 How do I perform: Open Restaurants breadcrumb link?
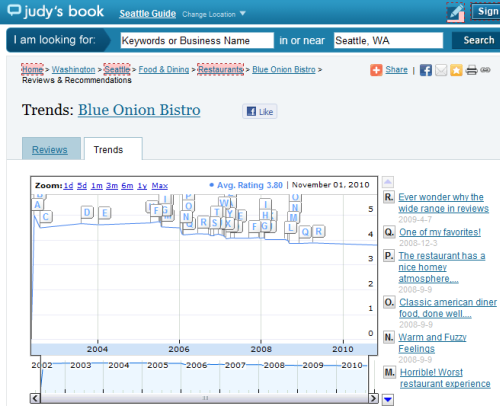click(x=221, y=69)
